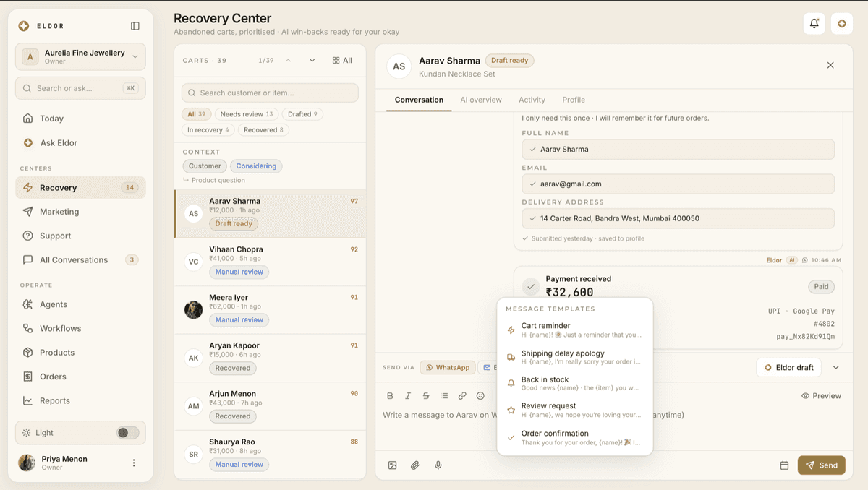Viewport: 868px width, 490px height.
Task: Toggle Light theme switch
Action: (128, 433)
